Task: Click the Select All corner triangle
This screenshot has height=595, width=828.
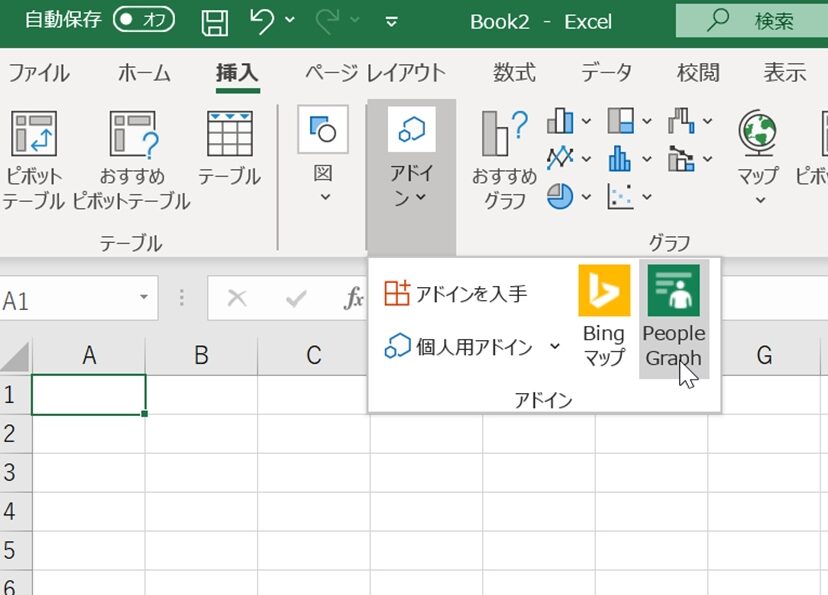Action: click(x=15, y=356)
